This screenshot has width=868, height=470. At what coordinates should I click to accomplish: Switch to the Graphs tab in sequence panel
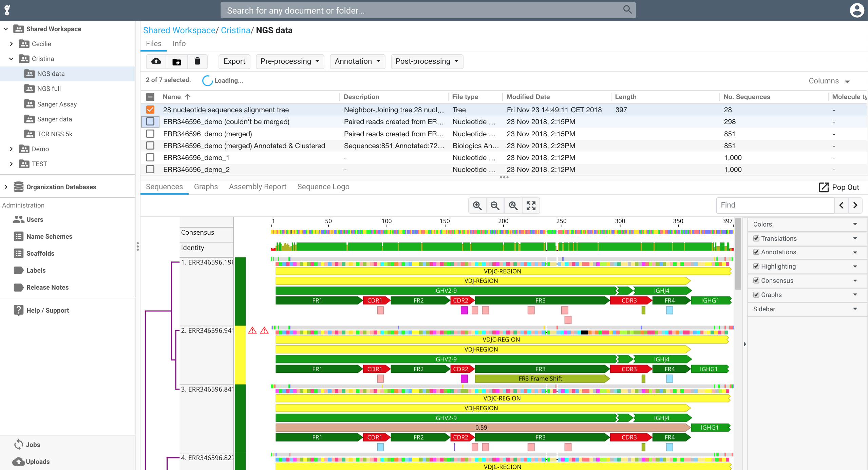pyautogui.click(x=206, y=187)
